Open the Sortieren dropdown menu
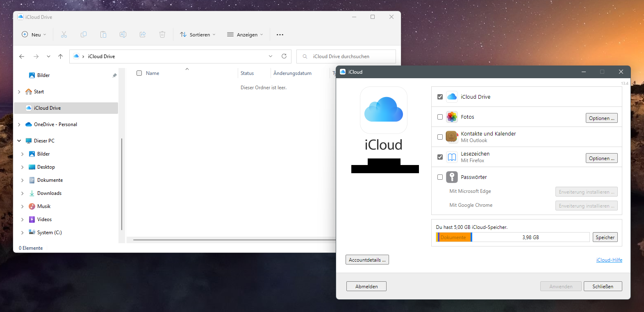This screenshot has width=644, height=312. pos(198,35)
